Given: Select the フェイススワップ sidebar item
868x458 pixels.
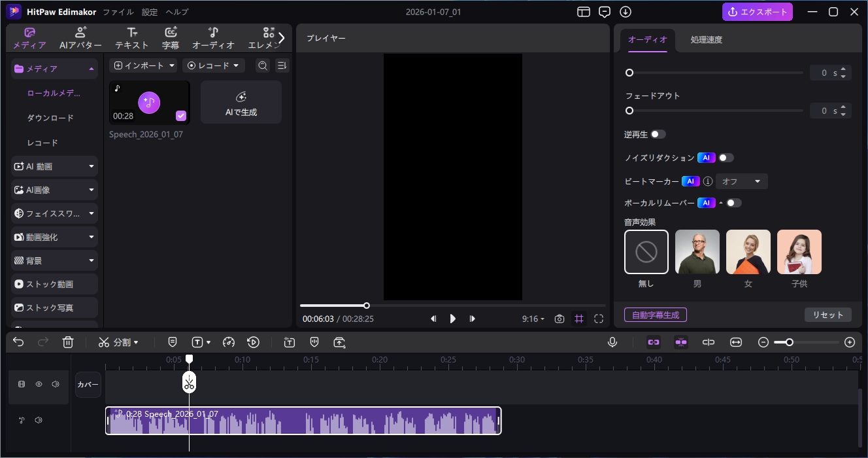Looking at the screenshot, I should click(x=46, y=213).
